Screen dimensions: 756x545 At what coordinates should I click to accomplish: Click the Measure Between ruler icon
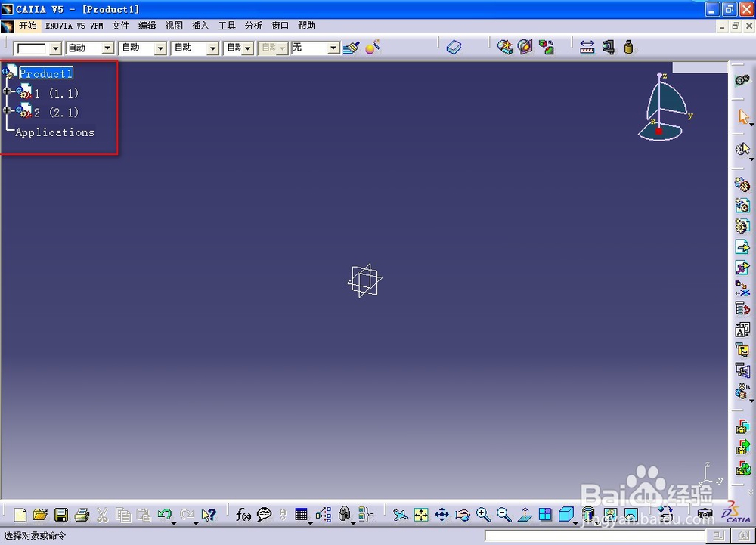click(x=587, y=47)
